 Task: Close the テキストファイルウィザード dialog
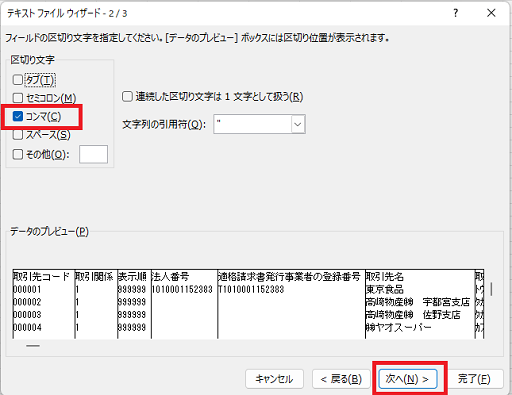(x=491, y=13)
